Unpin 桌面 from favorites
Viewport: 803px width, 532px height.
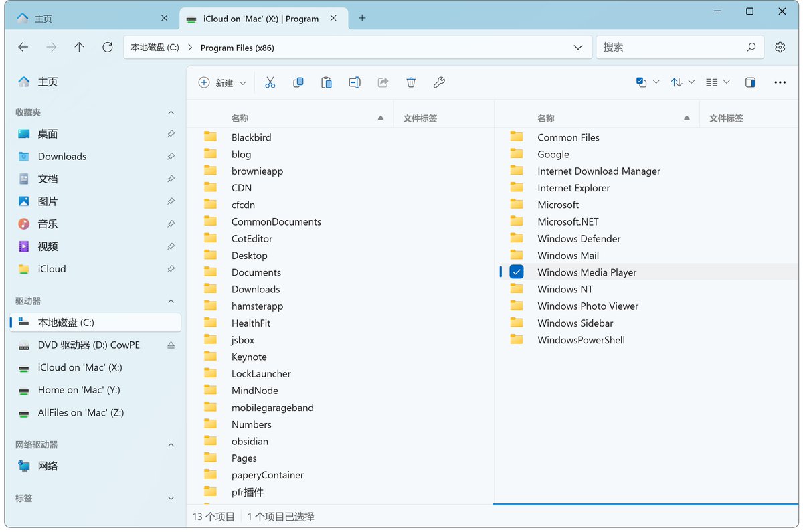pos(171,134)
